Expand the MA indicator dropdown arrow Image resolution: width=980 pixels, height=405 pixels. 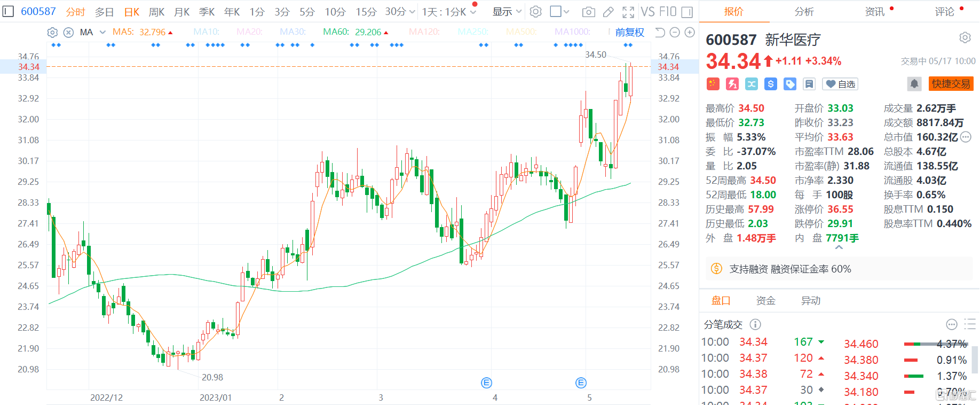pyautogui.click(x=103, y=32)
